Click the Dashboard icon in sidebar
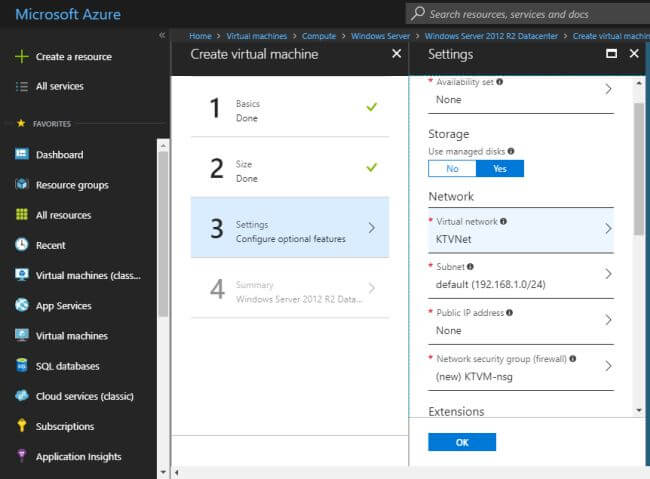The height and width of the screenshot is (479, 650). tap(21, 155)
